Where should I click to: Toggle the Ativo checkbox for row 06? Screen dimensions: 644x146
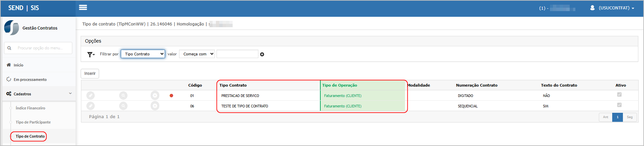coord(619,105)
